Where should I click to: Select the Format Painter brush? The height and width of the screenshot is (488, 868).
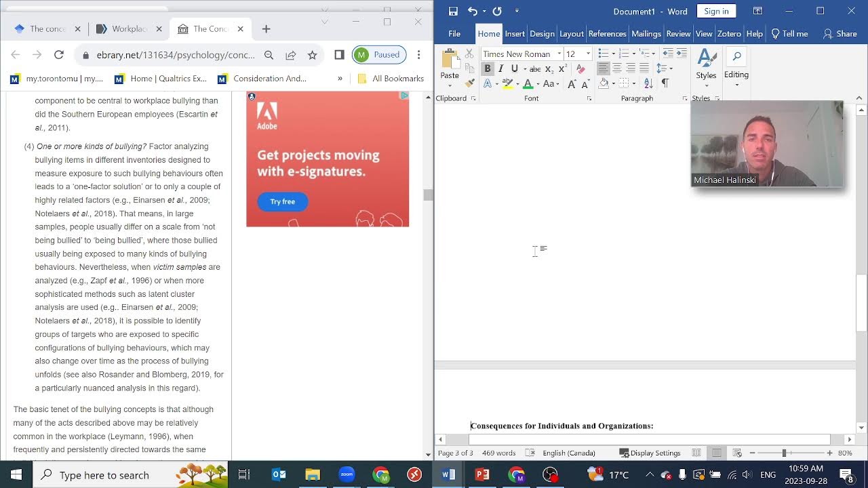[x=469, y=83]
